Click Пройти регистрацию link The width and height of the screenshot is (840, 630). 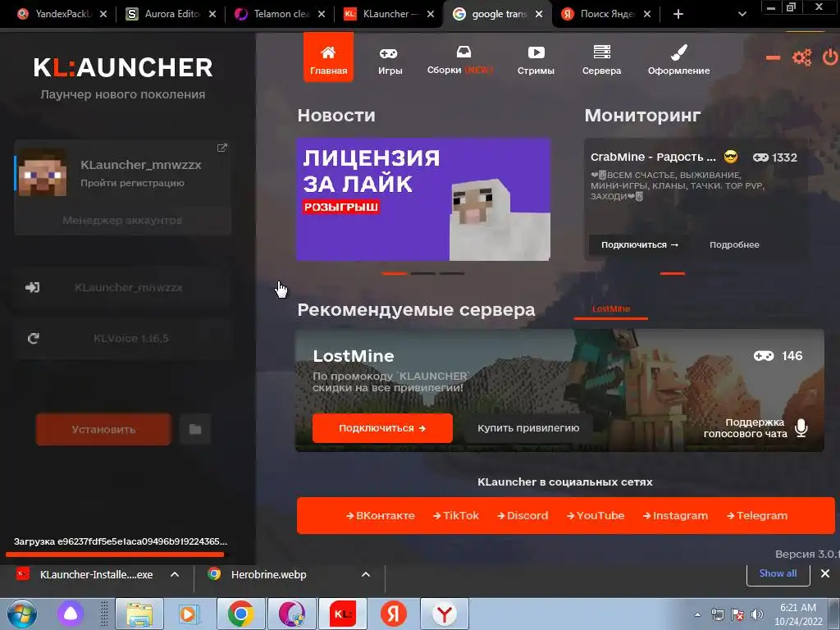[x=132, y=183]
